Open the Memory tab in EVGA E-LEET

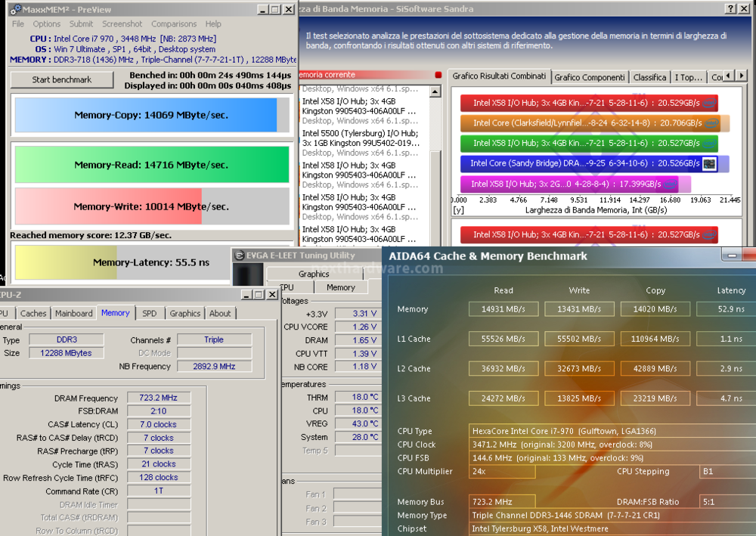click(x=341, y=287)
